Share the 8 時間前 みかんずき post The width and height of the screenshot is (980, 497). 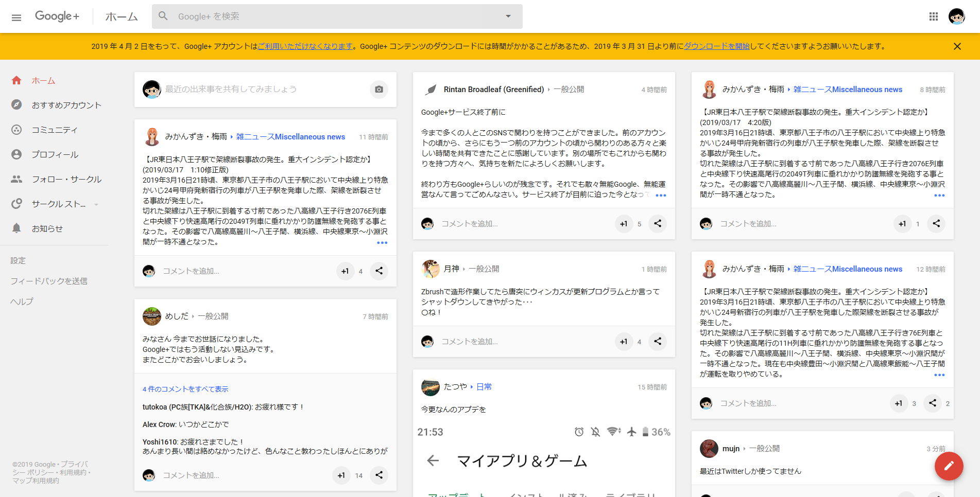click(x=936, y=224)
